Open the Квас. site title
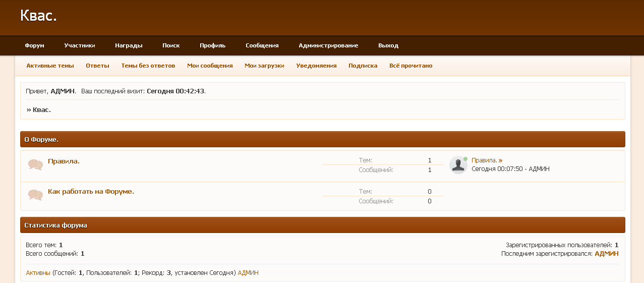Image resolution: width=644 pixels, height=283 pixels. [38, 16]
